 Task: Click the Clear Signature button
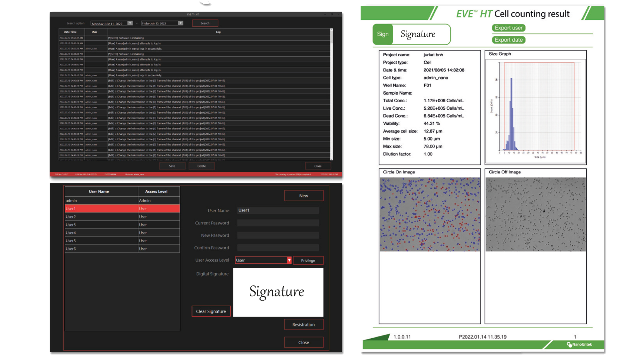pyautogui.click(x=211, y=311)
